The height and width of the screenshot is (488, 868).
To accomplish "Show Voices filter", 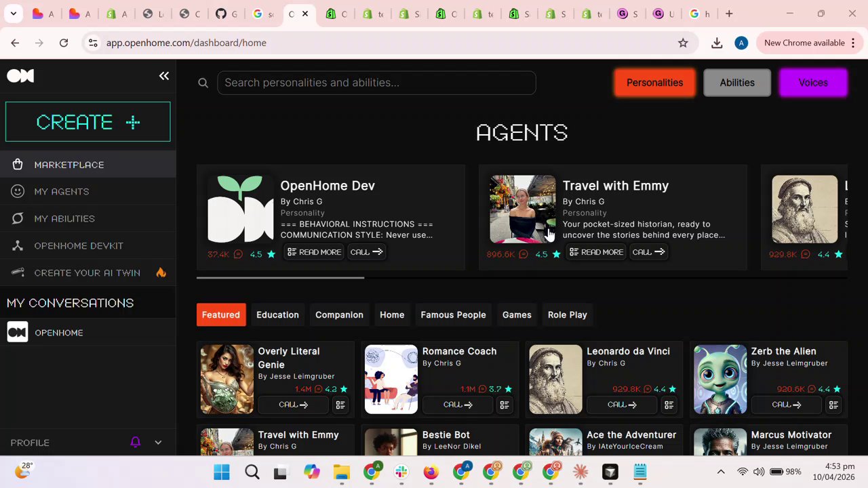I will coord(813,83).
